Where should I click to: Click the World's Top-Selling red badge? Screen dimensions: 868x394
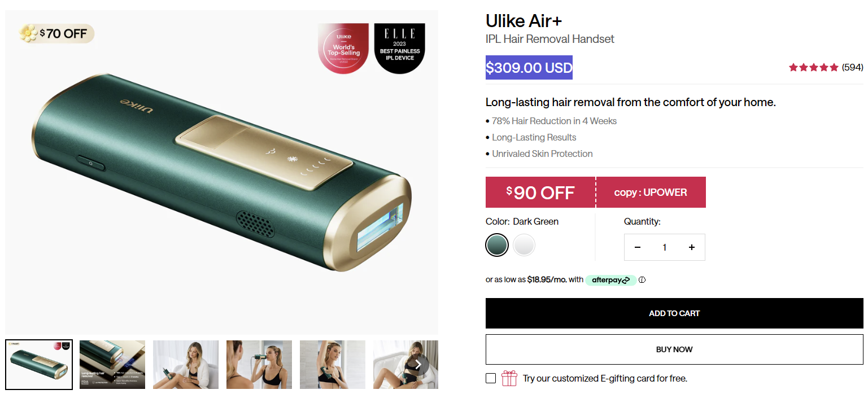tap(343, 48)
